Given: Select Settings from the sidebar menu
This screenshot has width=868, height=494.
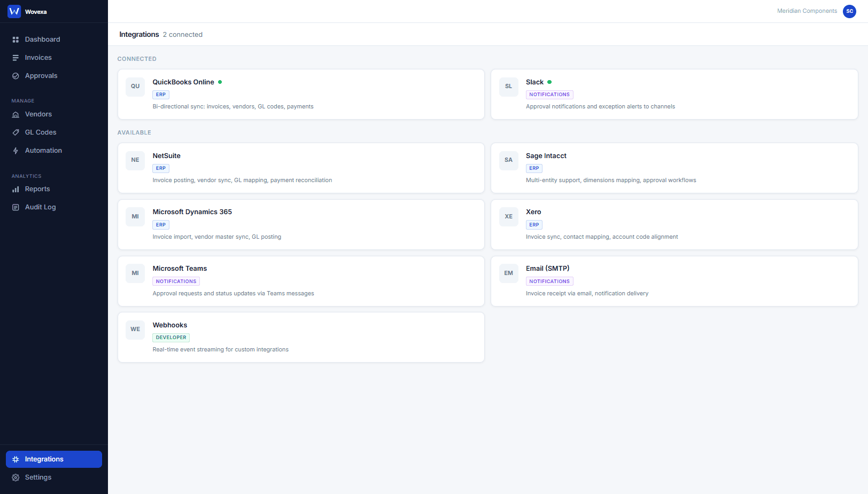Looking at the screenshot, I should [x=38, y=477].
